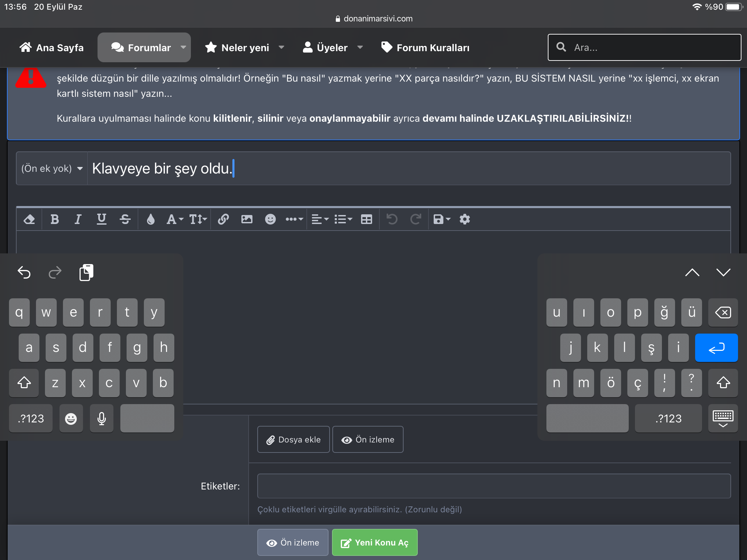The height and width of the screenshot is (560, 747).
Task: Open the (Ön ek yok) prefix dropdown
Action: coord(52,169)
